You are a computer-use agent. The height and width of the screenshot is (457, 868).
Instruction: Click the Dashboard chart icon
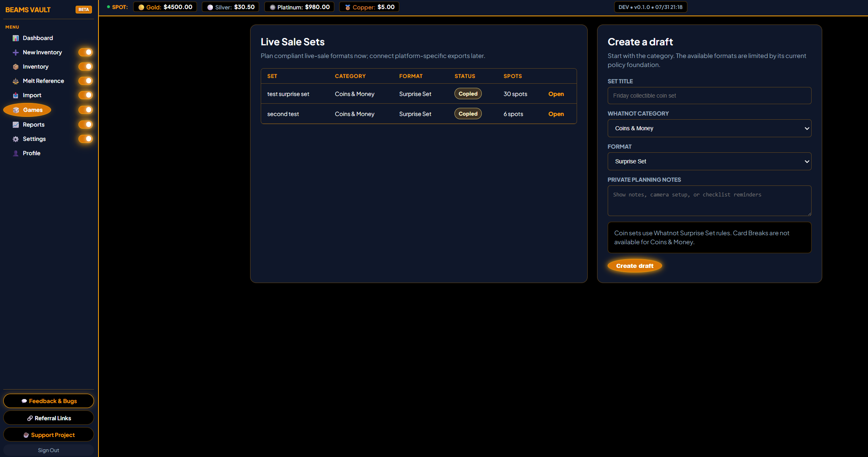(16, 38)
